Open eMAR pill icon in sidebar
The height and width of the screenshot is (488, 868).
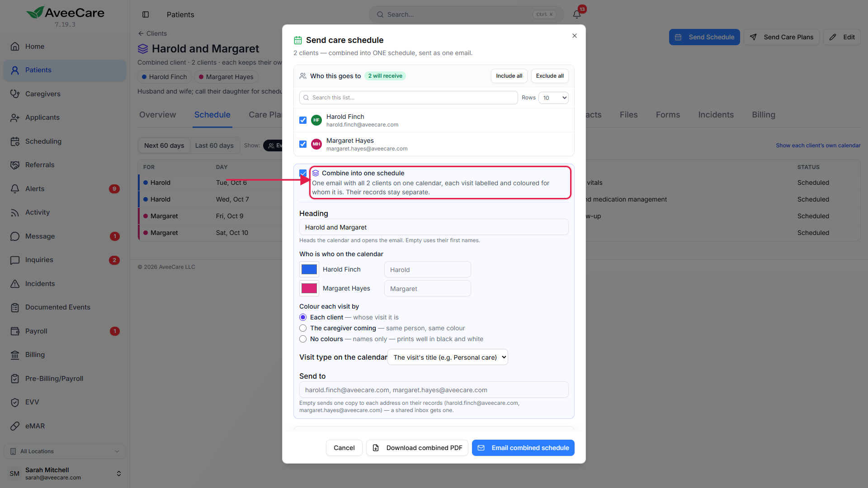(x=15, y=426)
